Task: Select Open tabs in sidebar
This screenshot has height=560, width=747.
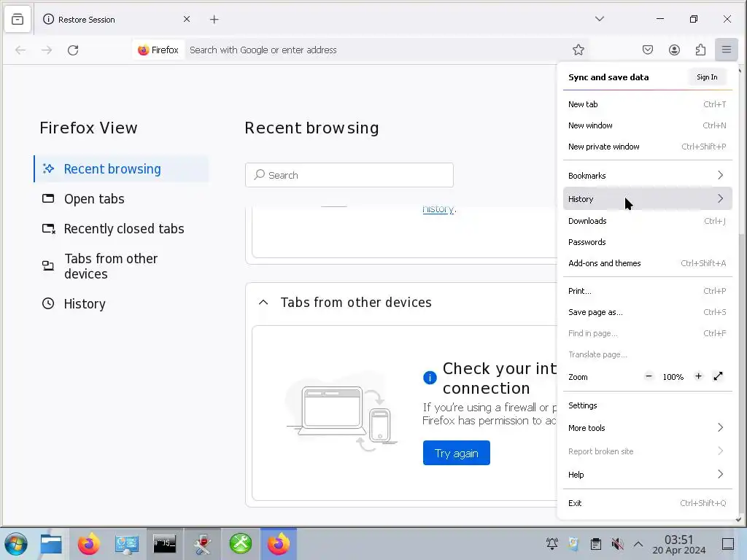Action: point(122,199)
